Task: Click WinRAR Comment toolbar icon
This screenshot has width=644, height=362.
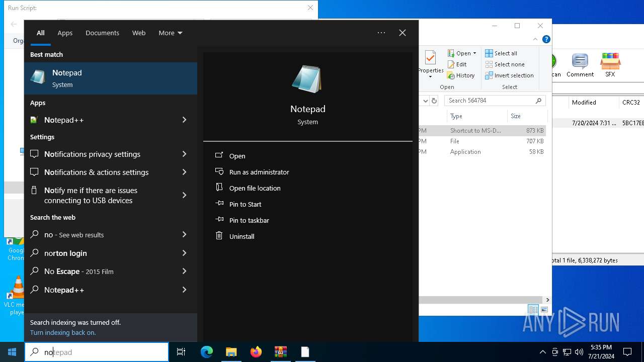Action: (x=580, y=65)
